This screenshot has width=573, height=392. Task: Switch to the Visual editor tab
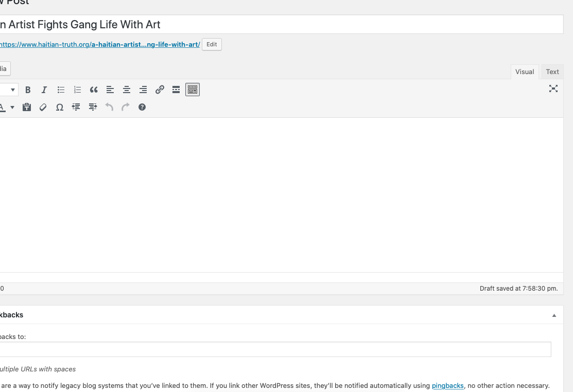pos(525,72)
